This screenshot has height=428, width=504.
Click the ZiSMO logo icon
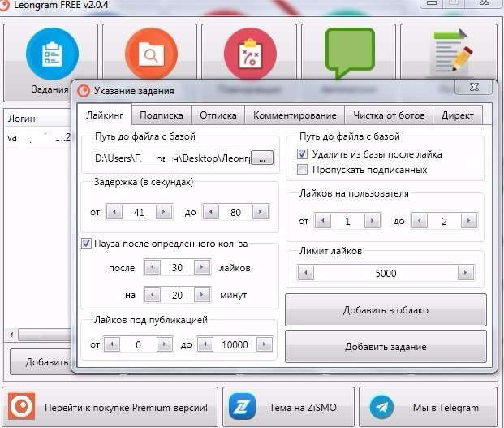[242, 407]
